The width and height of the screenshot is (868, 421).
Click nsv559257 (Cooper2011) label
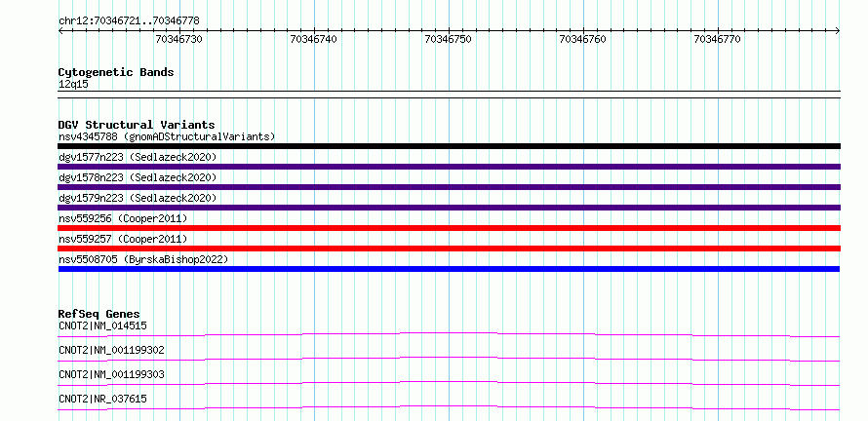pos(123,239)
